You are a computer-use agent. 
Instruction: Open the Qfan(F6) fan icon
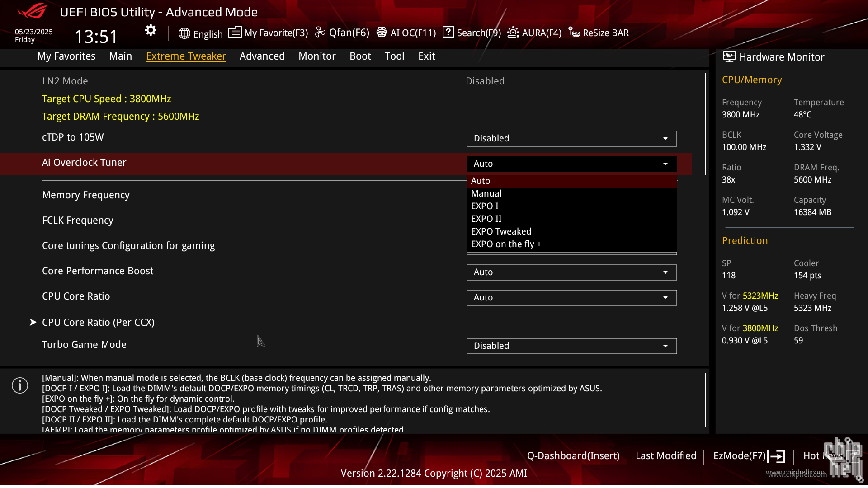tap(320, 33)
